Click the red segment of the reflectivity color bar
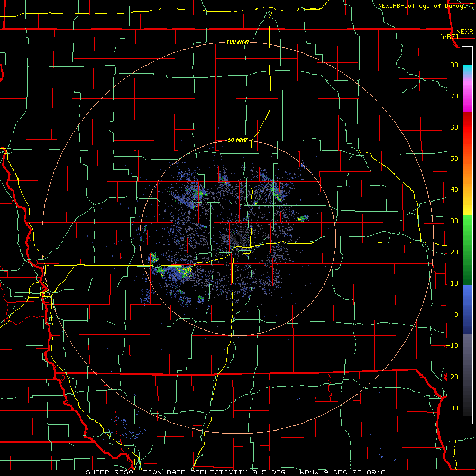Viewport: 476px width, 476px height. [467, 127]
